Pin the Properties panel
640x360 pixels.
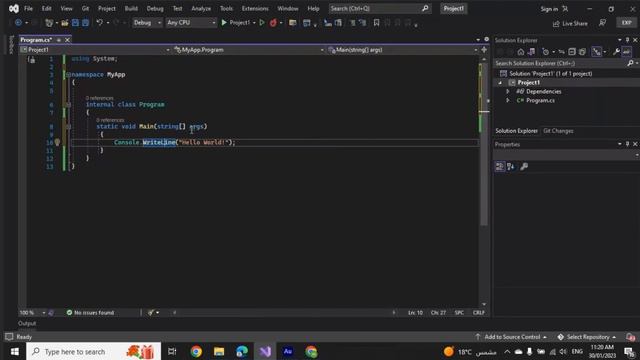click(627, 144)
